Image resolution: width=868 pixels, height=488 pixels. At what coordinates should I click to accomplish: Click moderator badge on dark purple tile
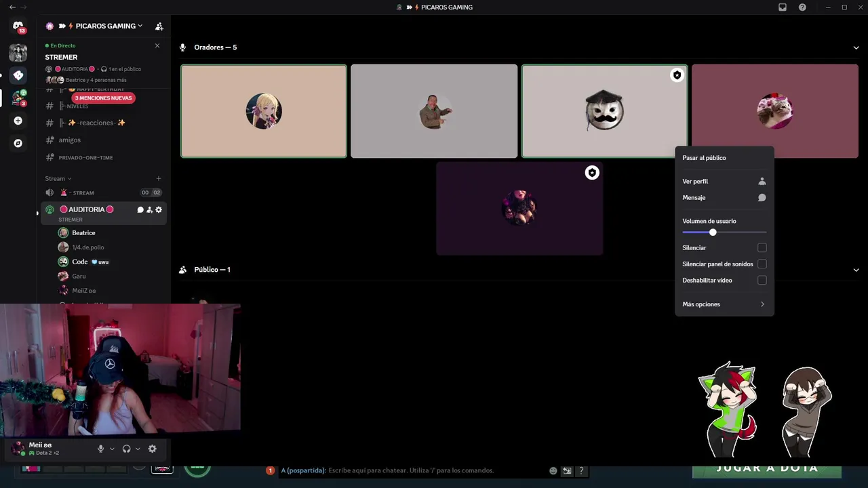pyautogui.click(x=592, y=173)
